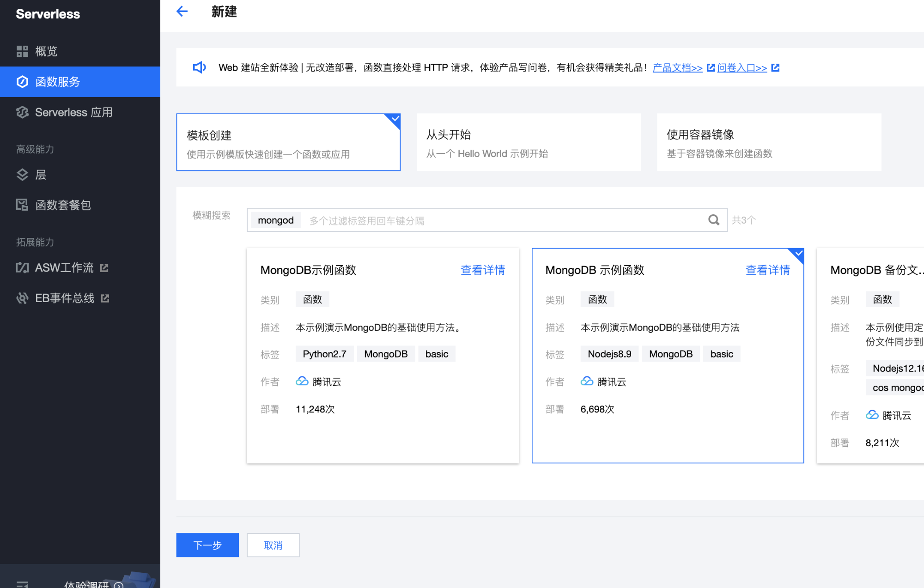Select the Nodejs8.9 MongoDB 示例函数 template card

[668, 356]
